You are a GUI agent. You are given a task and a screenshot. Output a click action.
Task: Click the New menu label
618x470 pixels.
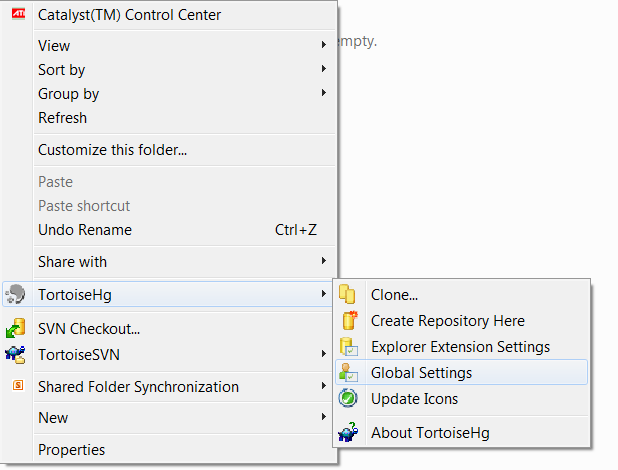coord(53,418)
